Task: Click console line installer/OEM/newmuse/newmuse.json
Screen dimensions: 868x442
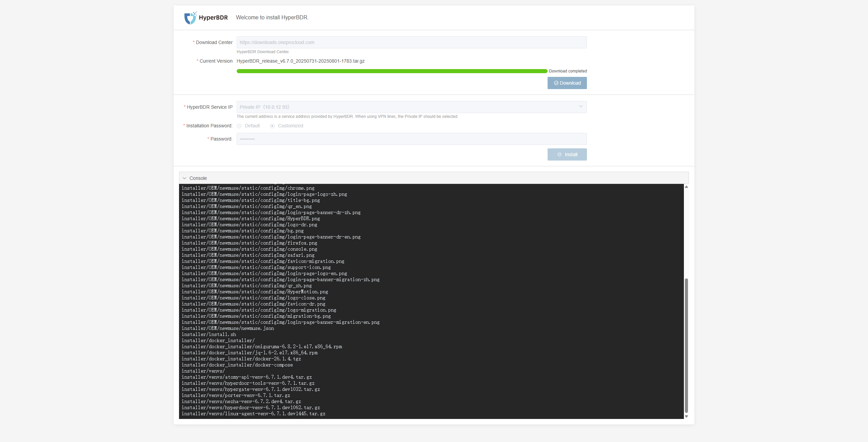Action: coord(228,328)
